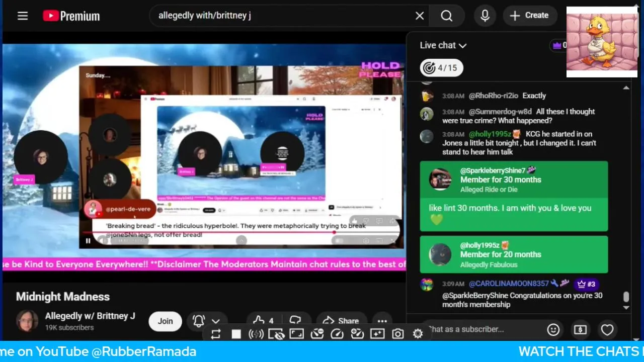The height and width of the screenshot is (362, 644).
Task: Open the YouTube hamburger guide menu
Action: click(x=23, y=16)
